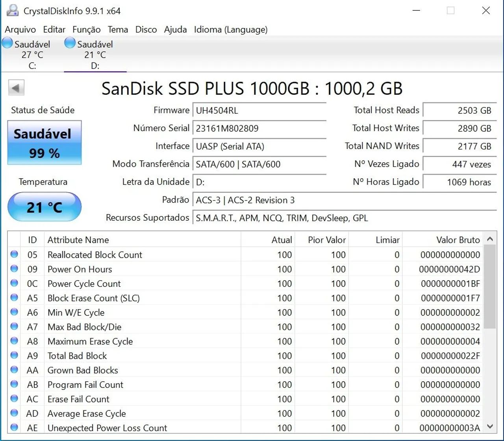Select the Grown Bad Blocks attribute name
Viewport: 504px width, 441px height.
[x=83, y=370]
